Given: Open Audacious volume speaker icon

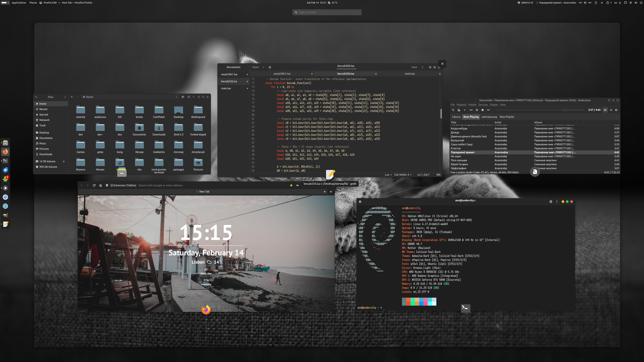Looking at the screenshot, I should click(x=616, y=110).
